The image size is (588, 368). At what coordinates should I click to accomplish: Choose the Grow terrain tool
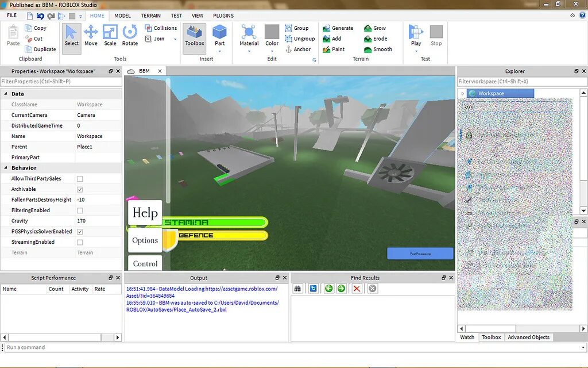coord(374,28)
